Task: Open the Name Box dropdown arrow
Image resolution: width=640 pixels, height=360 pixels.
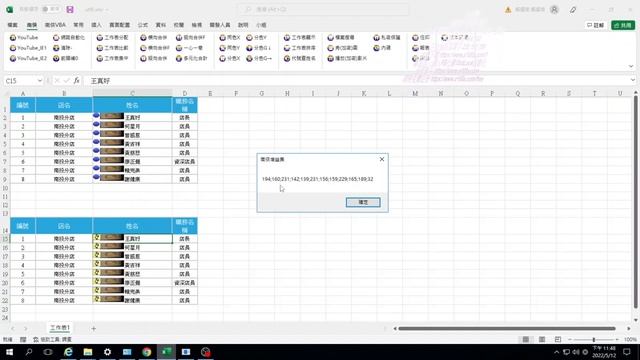Action: click(40, 81)
